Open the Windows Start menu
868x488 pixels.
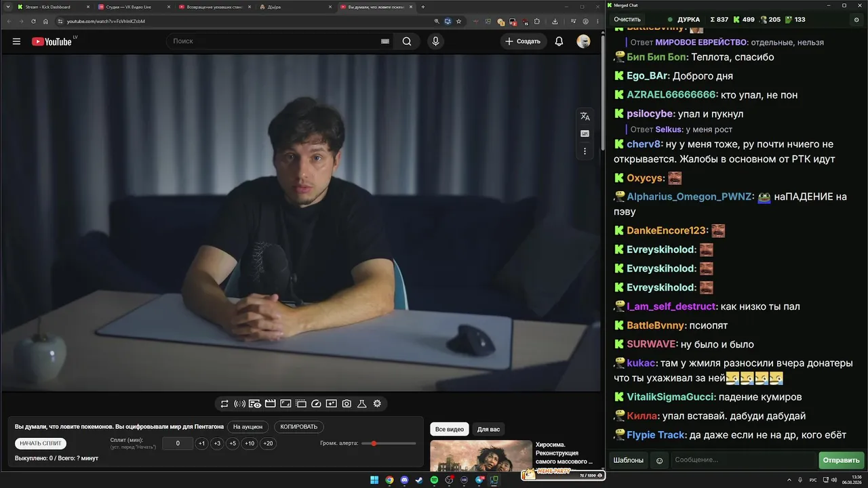click(374, 480)
